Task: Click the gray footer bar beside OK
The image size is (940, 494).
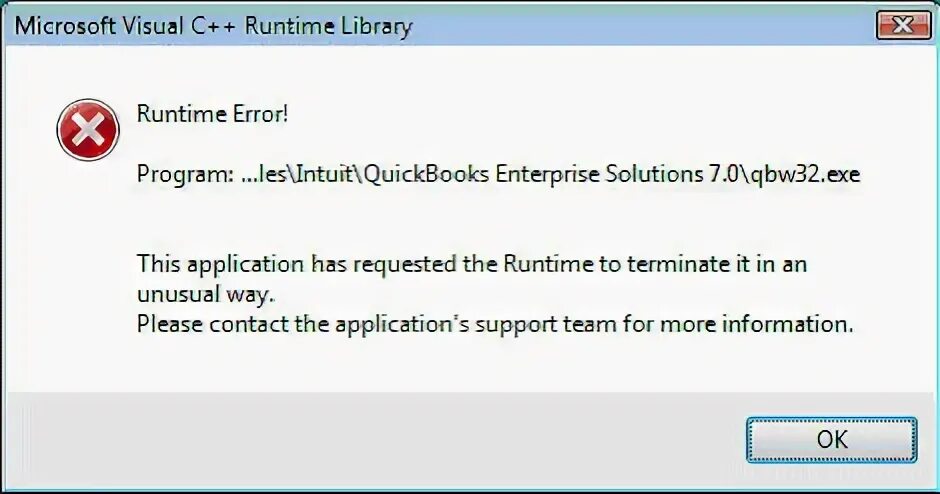Action: pos(372,440)
